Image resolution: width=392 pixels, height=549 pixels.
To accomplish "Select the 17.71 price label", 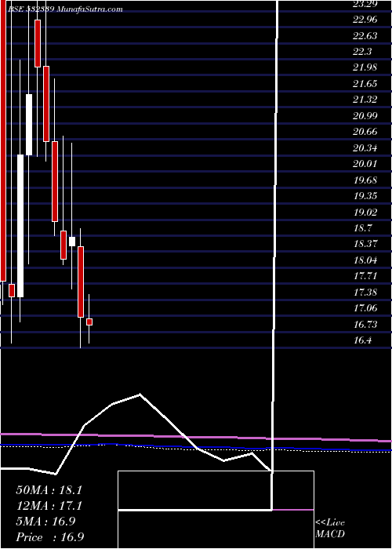I will (365, 276).
